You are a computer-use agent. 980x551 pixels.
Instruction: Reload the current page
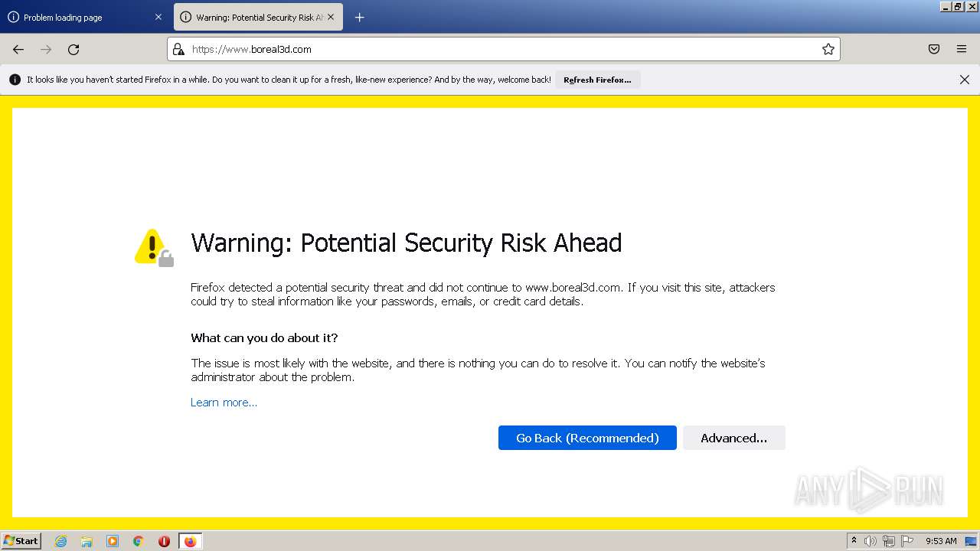(73, 49)
